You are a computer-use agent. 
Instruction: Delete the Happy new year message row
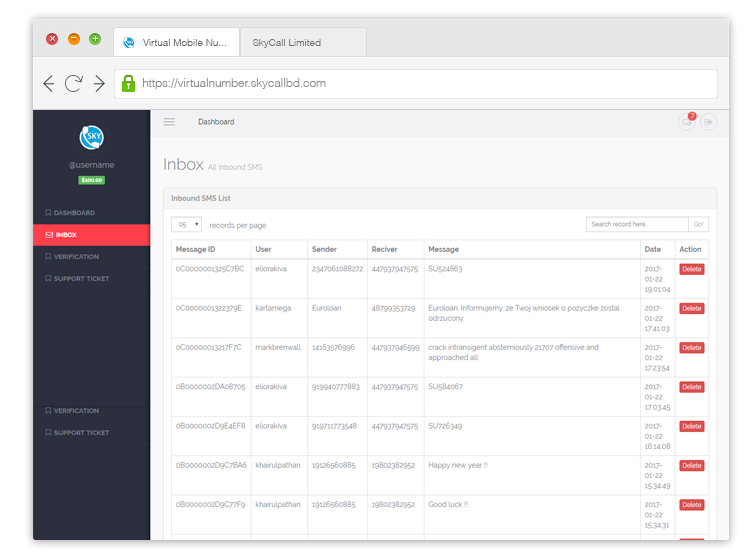(692, 466)
